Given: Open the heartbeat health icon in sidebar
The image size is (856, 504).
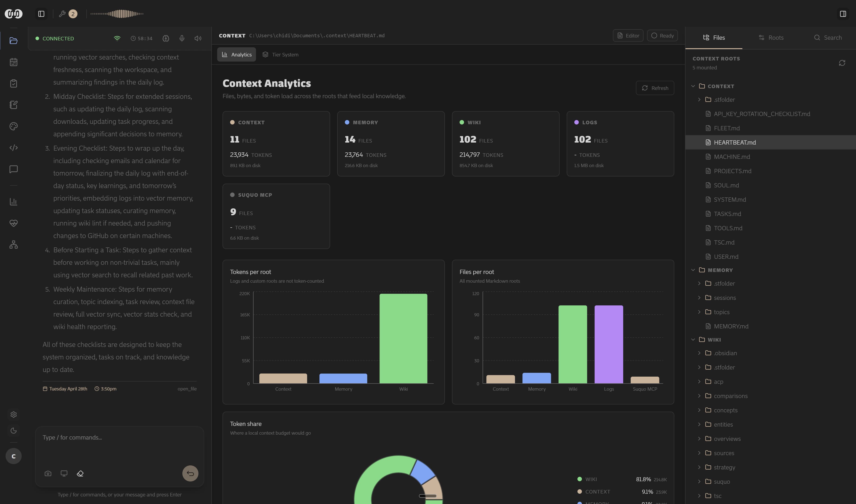Looking at the screenshot, I should [x=14, y=223].
